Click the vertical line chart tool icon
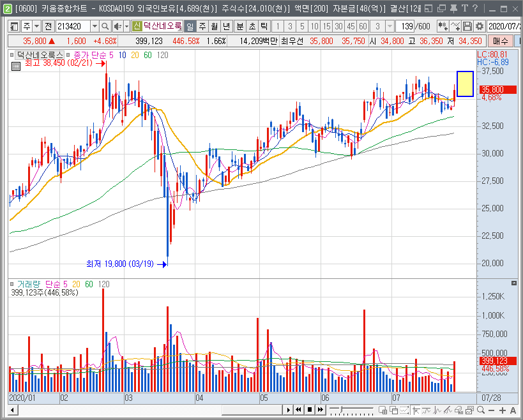This screenshot has width=523, height=420. tap(437, 410)
